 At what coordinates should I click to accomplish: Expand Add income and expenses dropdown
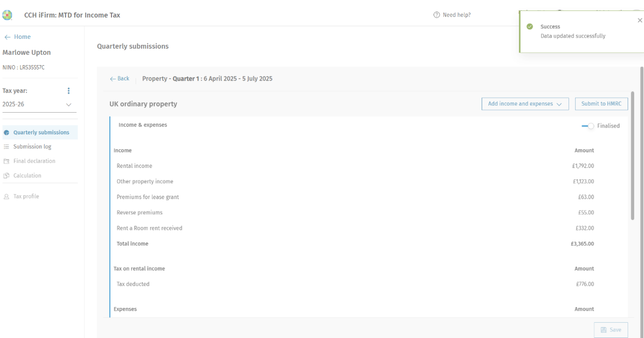(x=525, y=104)
